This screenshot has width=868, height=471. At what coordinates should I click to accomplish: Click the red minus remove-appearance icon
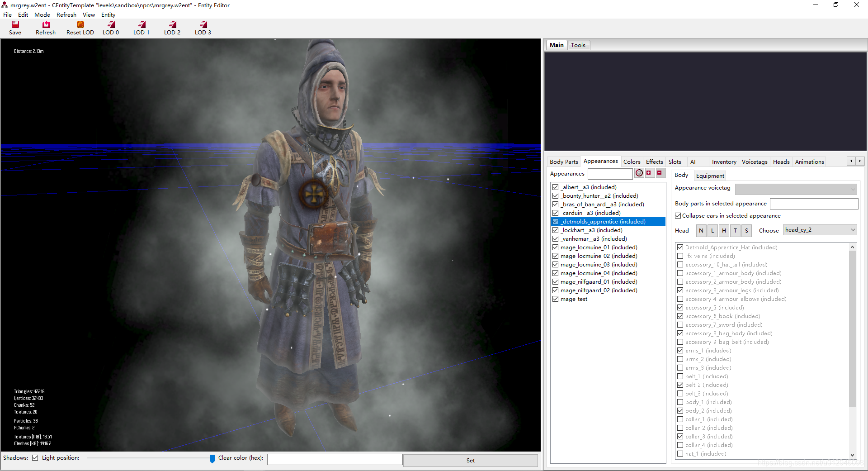[660, 173]
